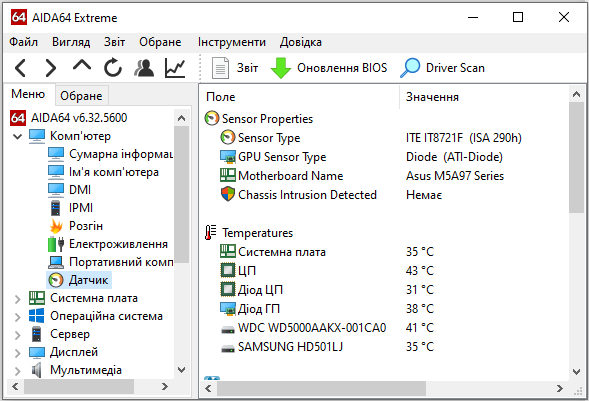Select the Діод ГП temperature row
Image resolution: width=589 pixels, height=401 pixels.
[x=327, y=309]
